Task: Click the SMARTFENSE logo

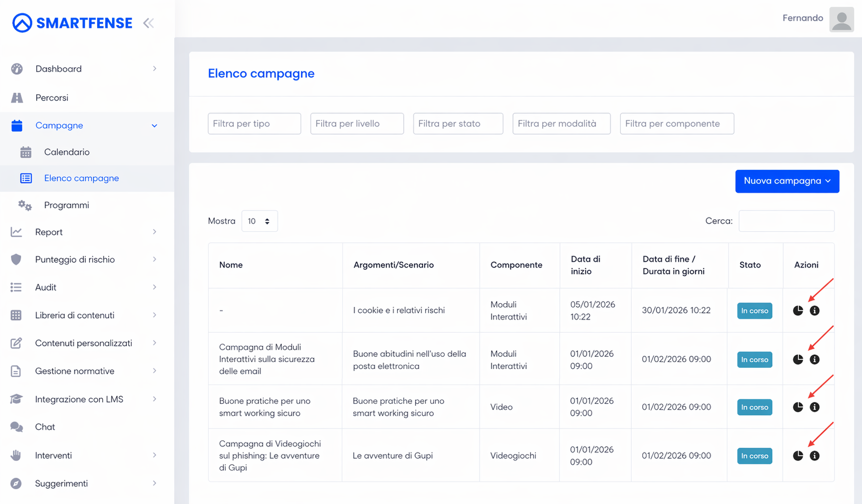Action: (x=73, y=23)
